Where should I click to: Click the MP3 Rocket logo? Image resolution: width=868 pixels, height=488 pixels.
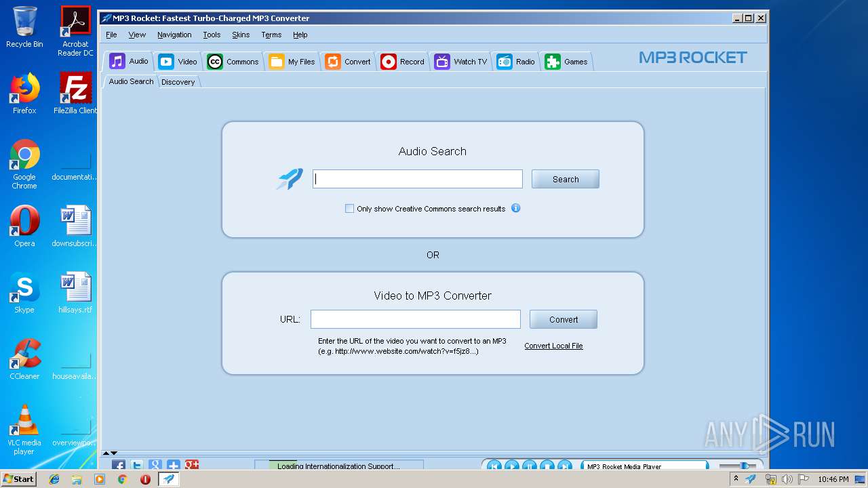pos(692,58)
